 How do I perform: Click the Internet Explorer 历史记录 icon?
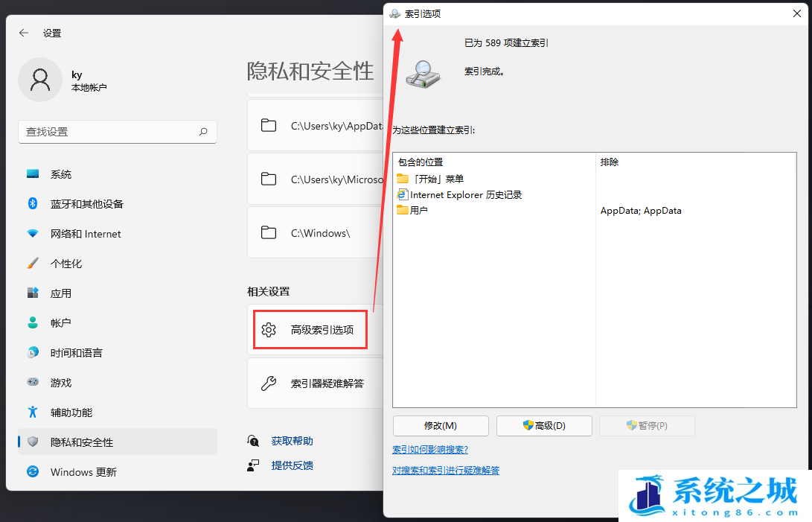(x=403, y=194)
